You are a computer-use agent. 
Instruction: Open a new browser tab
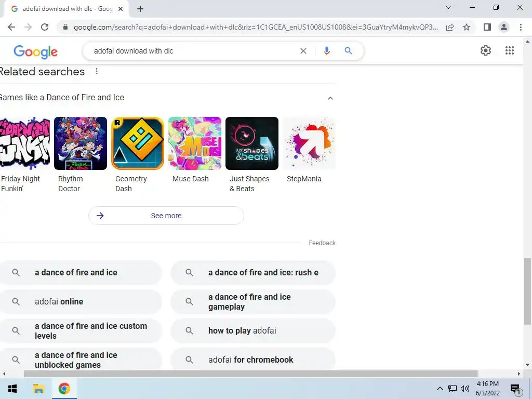(140, 9)
